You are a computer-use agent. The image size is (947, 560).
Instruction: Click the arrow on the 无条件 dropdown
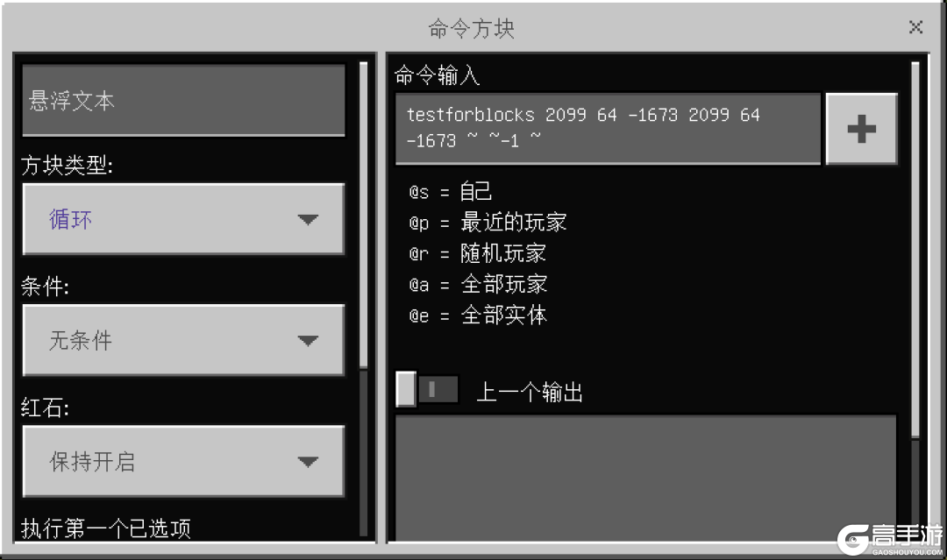click(308, 341)
